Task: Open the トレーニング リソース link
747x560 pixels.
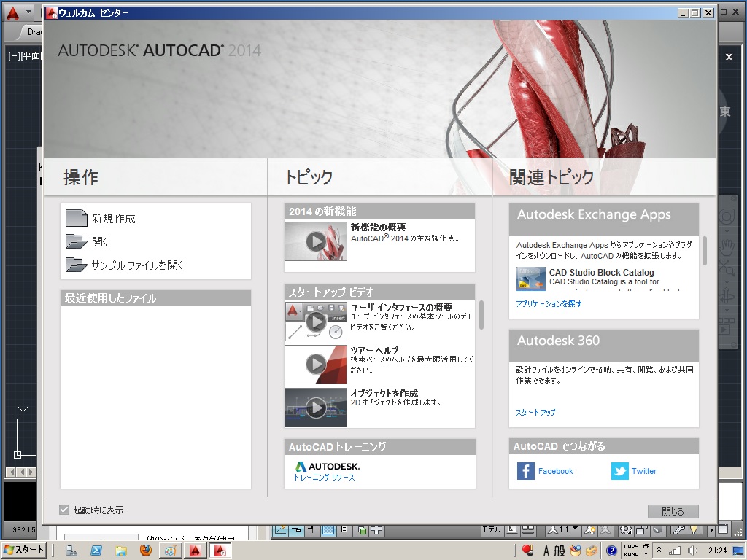Action: [325, 477]
